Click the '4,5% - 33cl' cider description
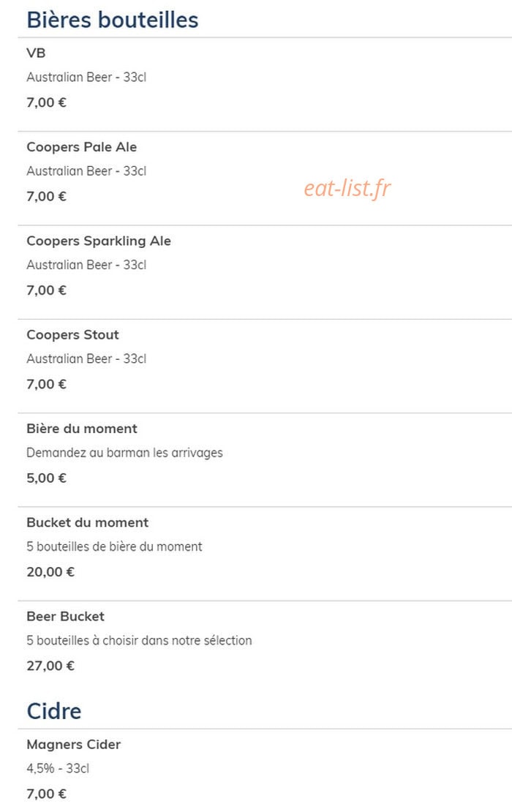This screenshot has height=812, width=512. click(x=58, y=769)
